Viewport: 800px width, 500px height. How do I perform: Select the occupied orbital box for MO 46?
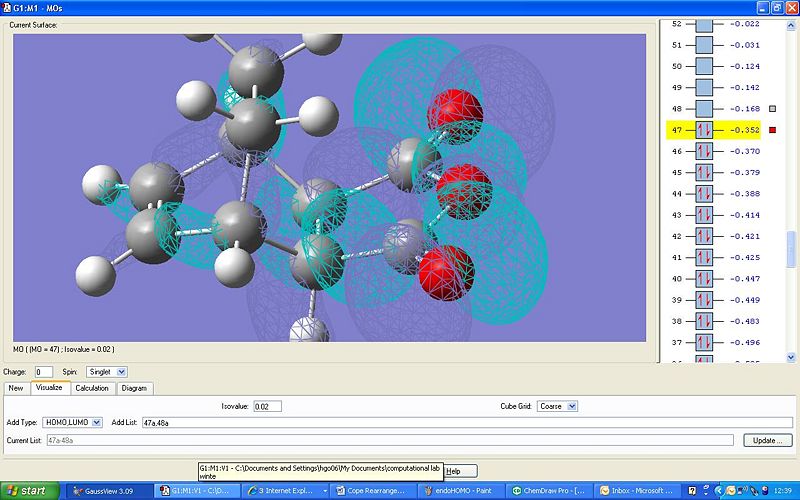pyautogui.click(x=704, y=151)
